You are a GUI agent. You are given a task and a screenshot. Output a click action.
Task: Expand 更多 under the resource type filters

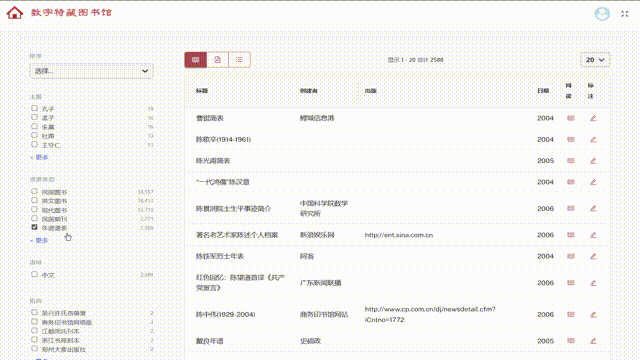[x=39, y=241]
